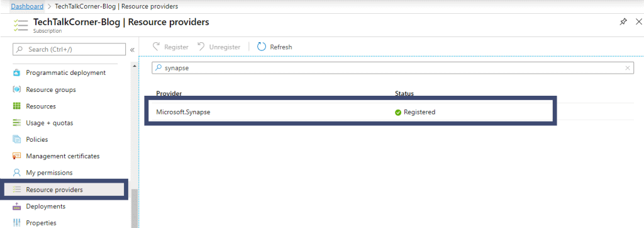Click the Management certificates icon
The image size is (644, 228).
point(16,156)
